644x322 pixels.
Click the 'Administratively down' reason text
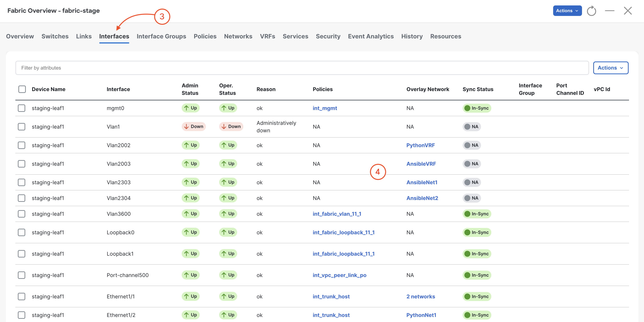276,127
